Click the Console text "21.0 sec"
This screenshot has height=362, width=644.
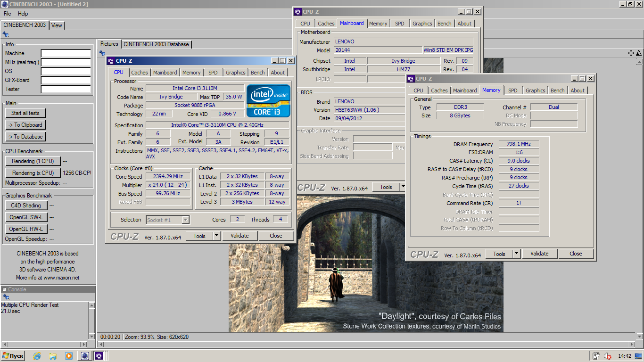click(10, 311)
